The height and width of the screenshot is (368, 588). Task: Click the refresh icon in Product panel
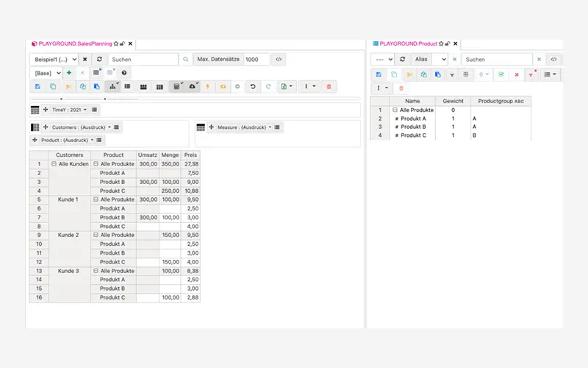403,59
